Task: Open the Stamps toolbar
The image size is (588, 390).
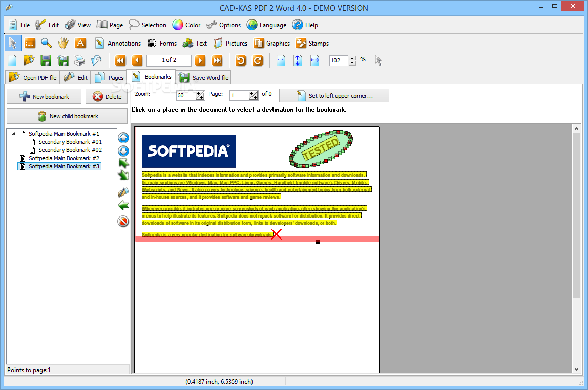Action: (x=312, y=44)
